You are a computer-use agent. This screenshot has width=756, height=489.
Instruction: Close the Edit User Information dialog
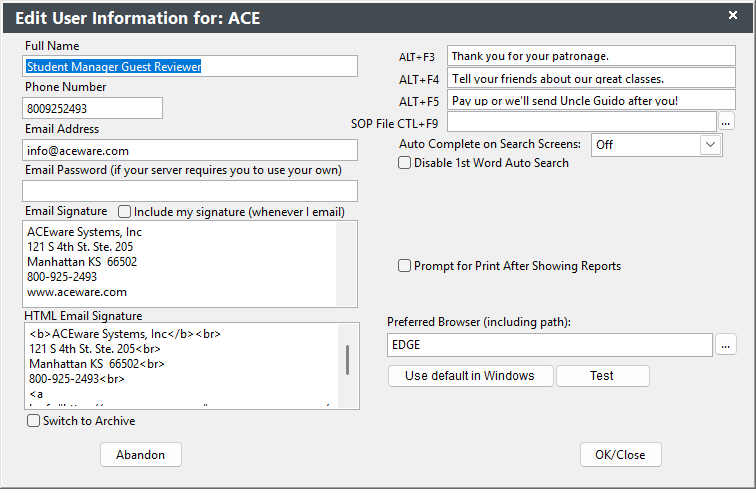733,15
